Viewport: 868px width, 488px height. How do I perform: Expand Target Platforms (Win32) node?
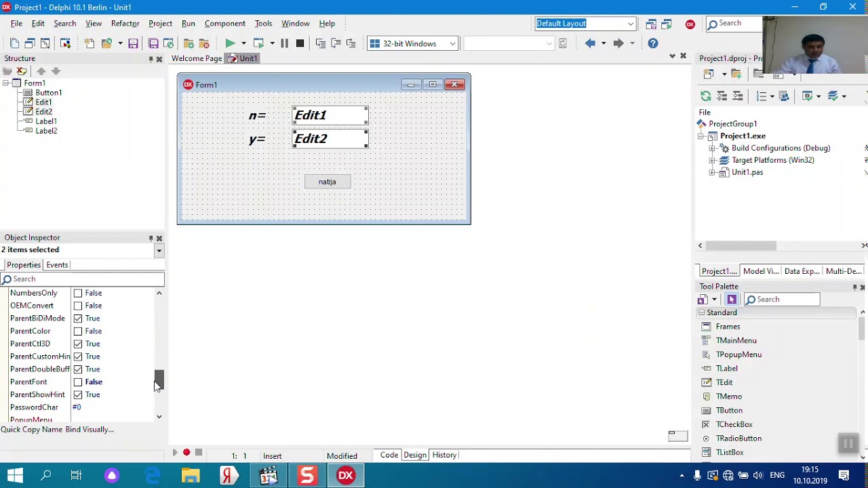(x=712, y=161)
